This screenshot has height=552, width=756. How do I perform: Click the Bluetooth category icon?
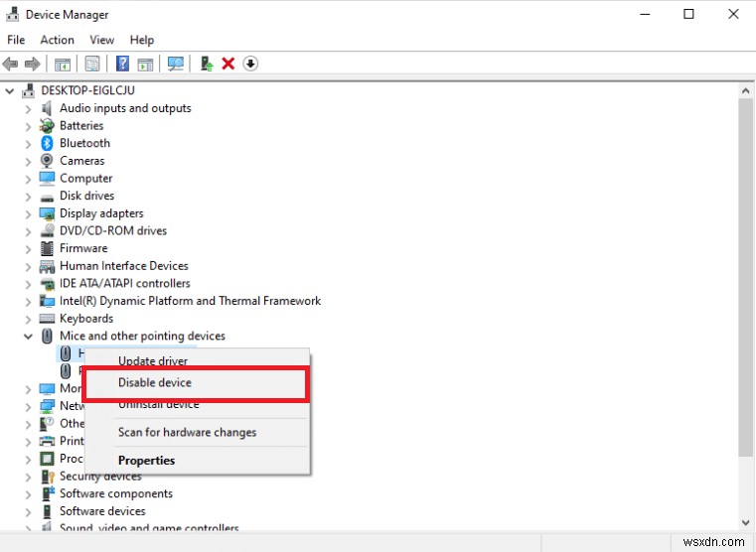pyautogui.click(x=47, y=143)
